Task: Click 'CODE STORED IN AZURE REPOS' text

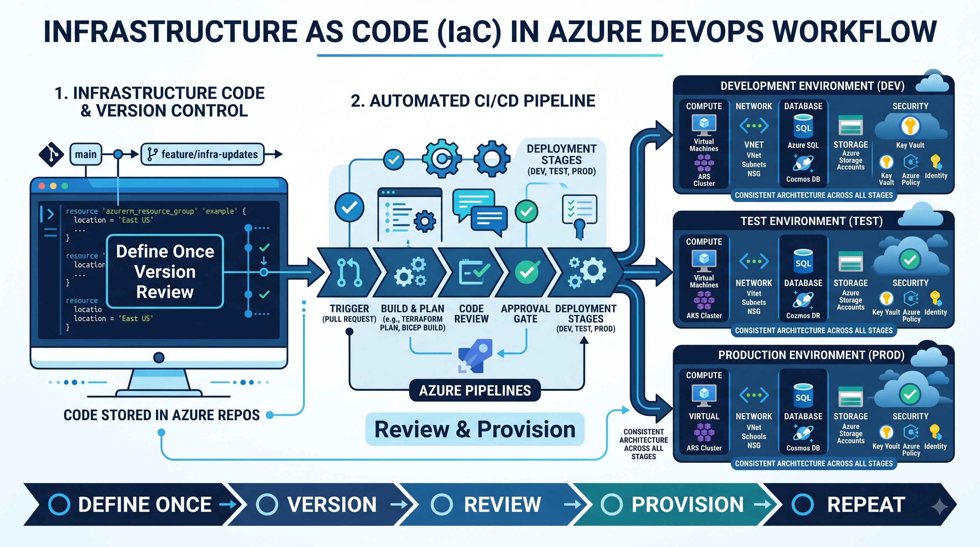Action: [162, 415]
